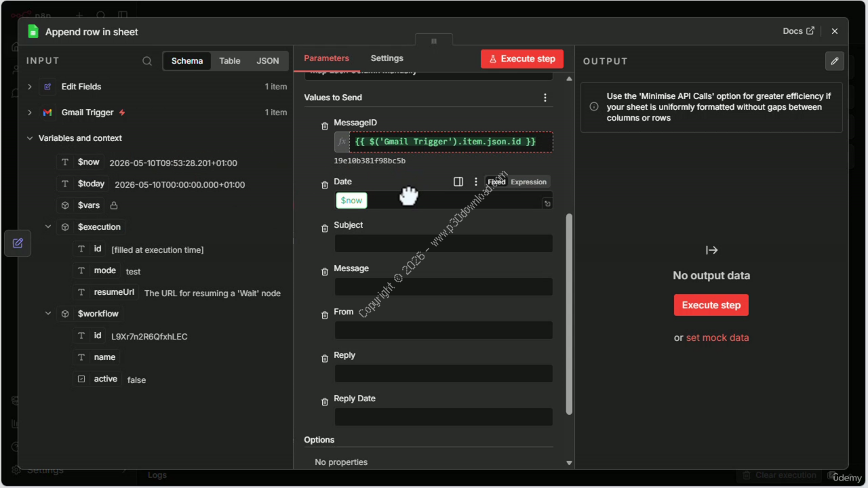Switch input view to JSON
Screen dimensions: 868x488
tap(268, 61)
